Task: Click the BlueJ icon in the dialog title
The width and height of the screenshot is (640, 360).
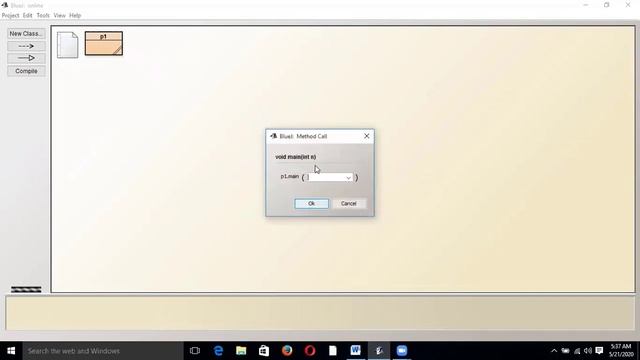Action: coord(273,136)
